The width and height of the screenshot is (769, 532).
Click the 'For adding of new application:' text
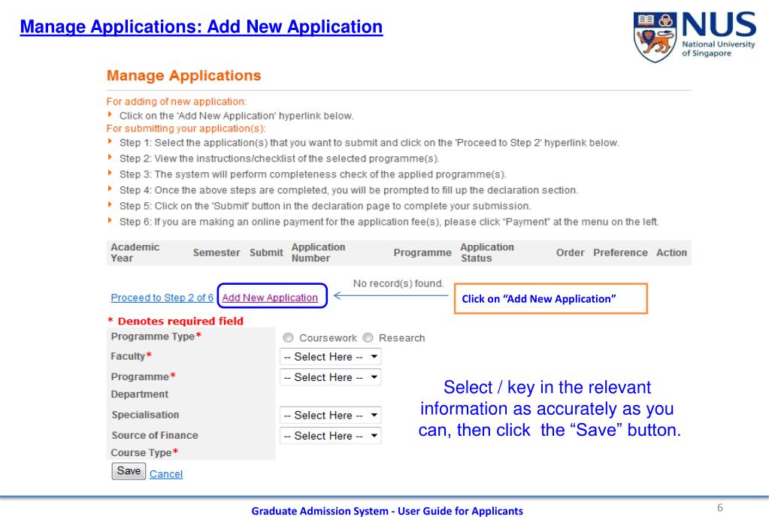click(177, 101)
